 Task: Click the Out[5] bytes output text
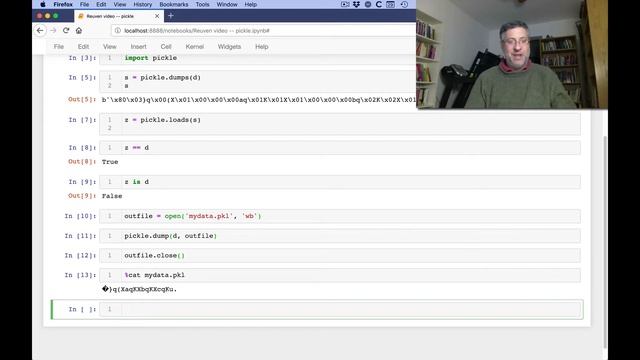click(258, 100)
